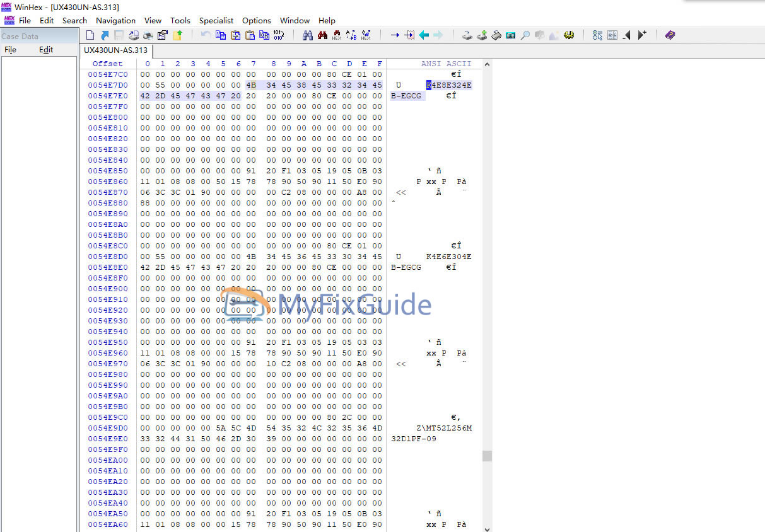Image resolution: width=765 pixels, height=532 pixels.
Task: Select the UX430UN-AS.313 file tab
Action: [116, 50]
